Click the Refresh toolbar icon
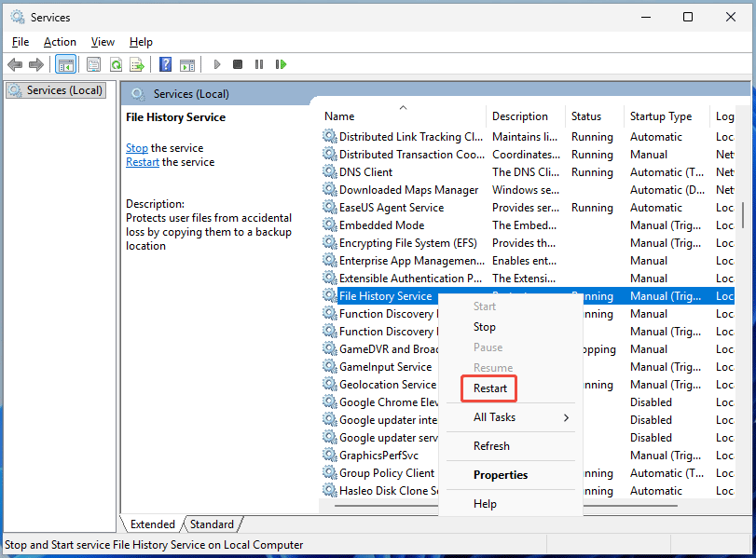756x558 pixels. click(x=116, y=64)
